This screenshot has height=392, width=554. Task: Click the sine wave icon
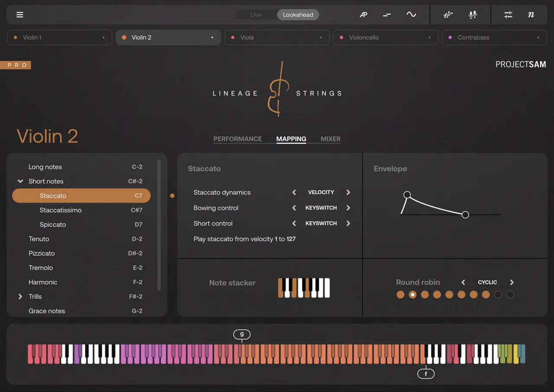[x=411, y=15]
